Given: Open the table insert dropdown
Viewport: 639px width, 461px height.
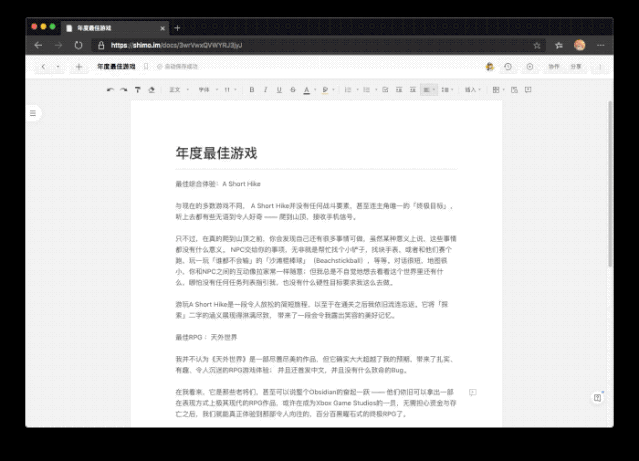Looking at the screenshot, I should pyautogui.click(x=498, y=90).
